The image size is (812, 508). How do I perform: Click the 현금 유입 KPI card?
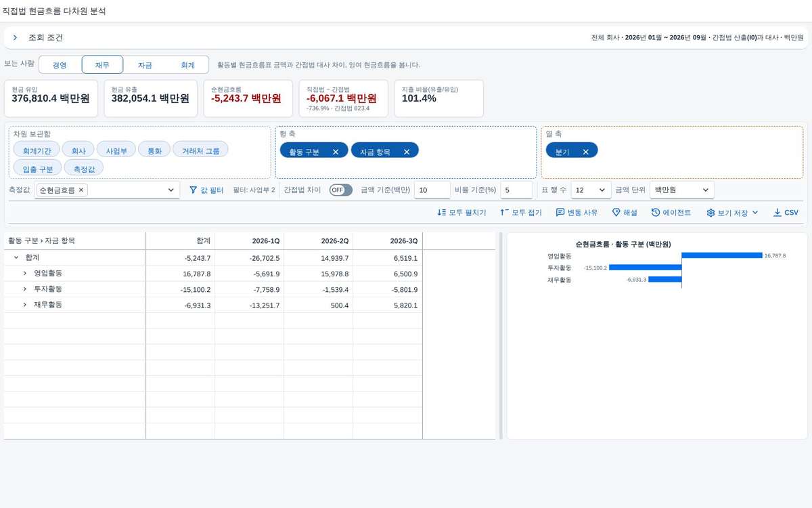[51, 98]
